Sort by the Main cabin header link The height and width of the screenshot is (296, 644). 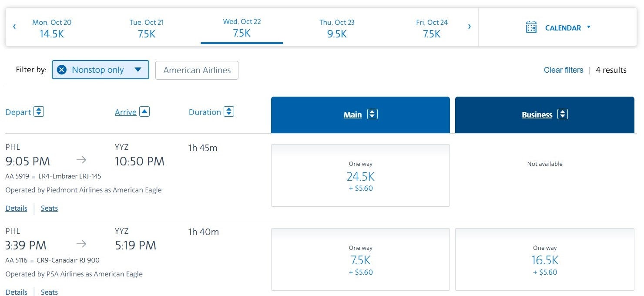pos(352,115)
